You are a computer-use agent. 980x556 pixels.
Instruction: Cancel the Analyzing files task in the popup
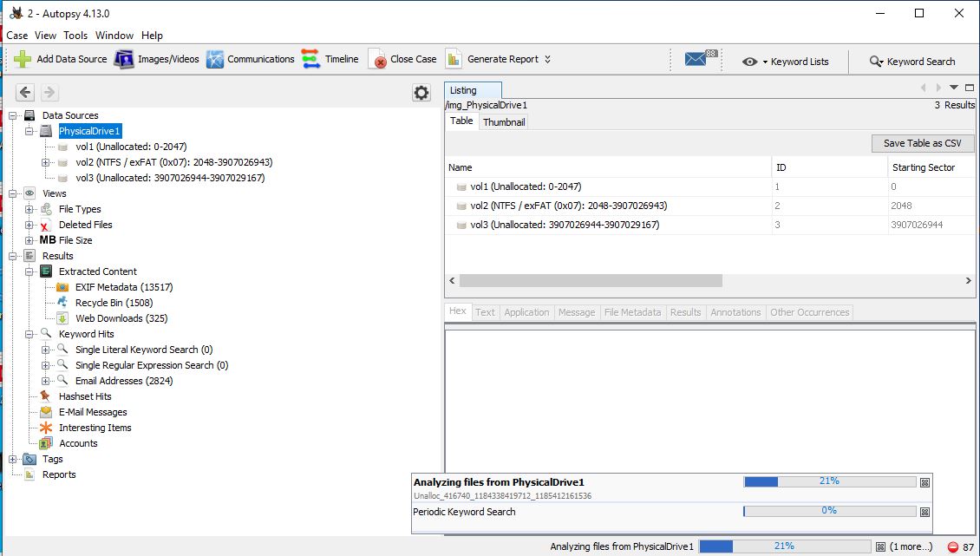[925, 482]
